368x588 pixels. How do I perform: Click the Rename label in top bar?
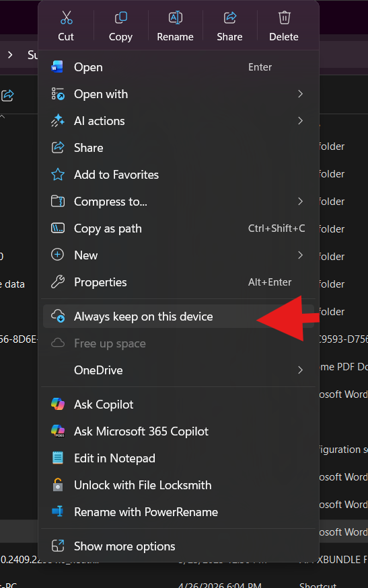pyautogui.click(x=175, y=37)
